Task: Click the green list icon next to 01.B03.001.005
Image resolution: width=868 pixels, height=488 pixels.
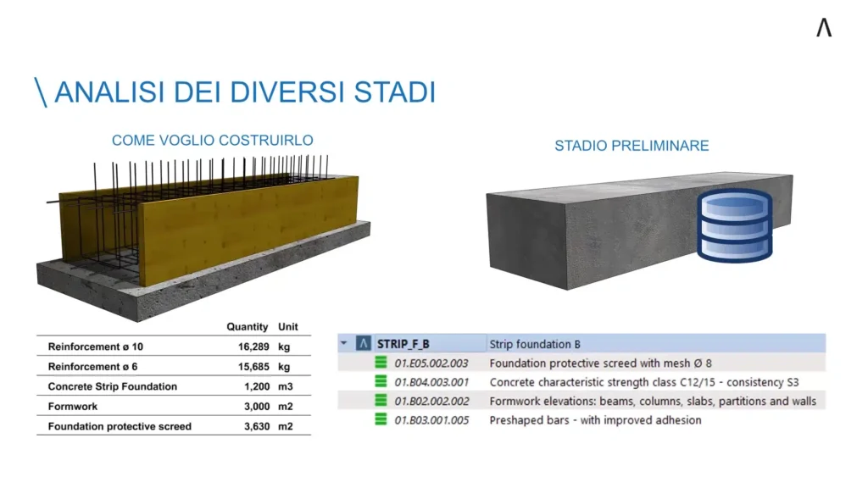Action: click(379, 420)
